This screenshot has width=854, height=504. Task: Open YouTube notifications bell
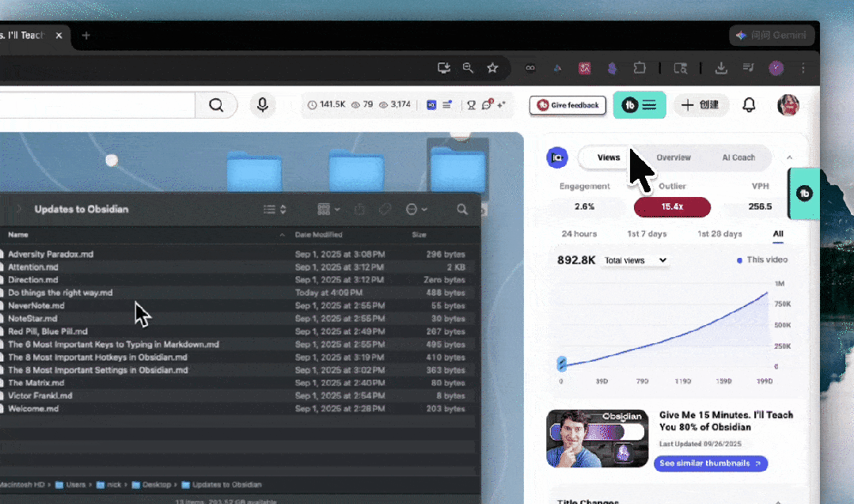pos(749,105)
